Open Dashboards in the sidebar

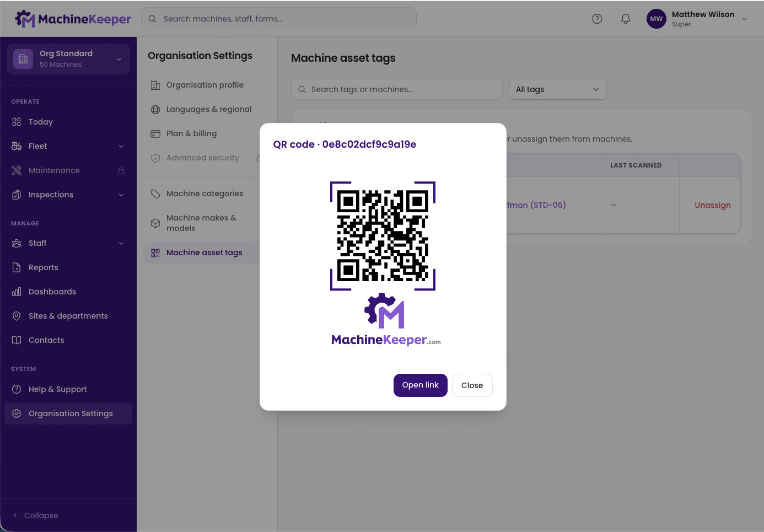click(68, 292)
